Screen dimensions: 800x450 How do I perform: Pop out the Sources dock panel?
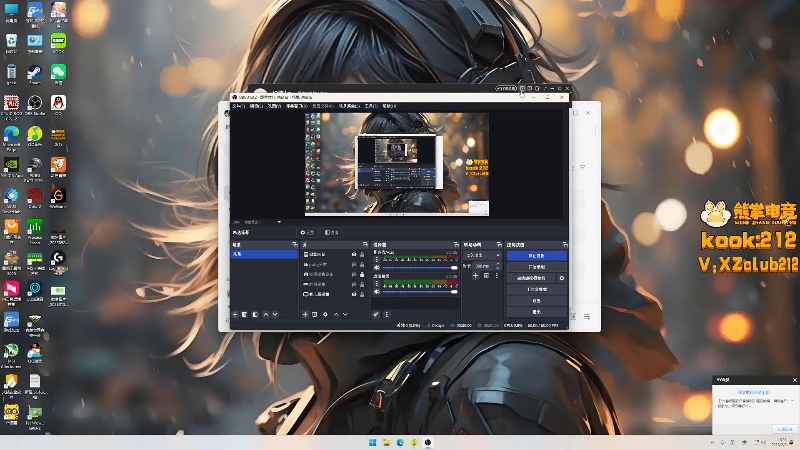point(365,245)
